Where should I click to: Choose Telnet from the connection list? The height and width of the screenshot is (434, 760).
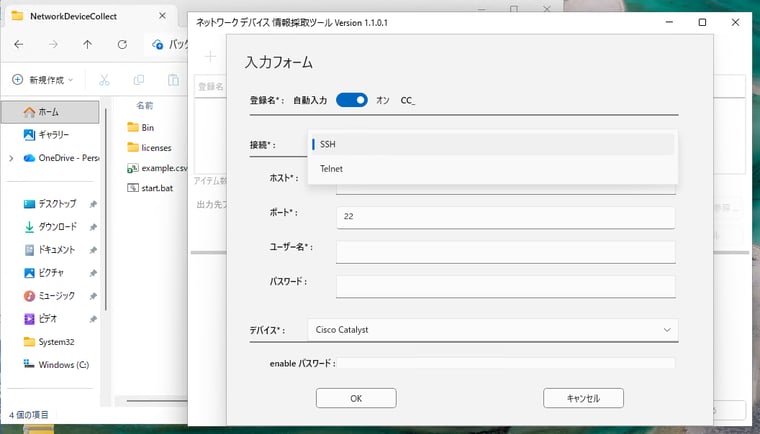(x=492, y=169)
